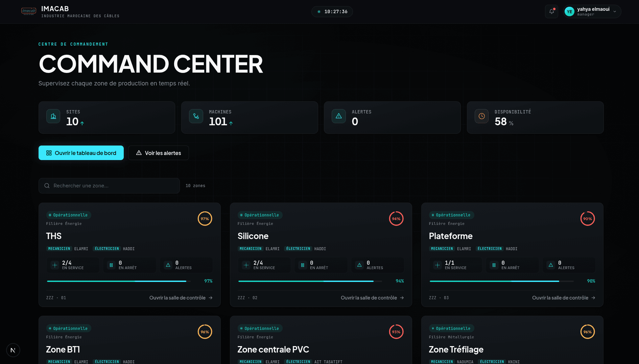Viewport: 639px width, 364px height.
Task: Open the notifications bell
Action: pyautogui.click(x=551, y=11)
